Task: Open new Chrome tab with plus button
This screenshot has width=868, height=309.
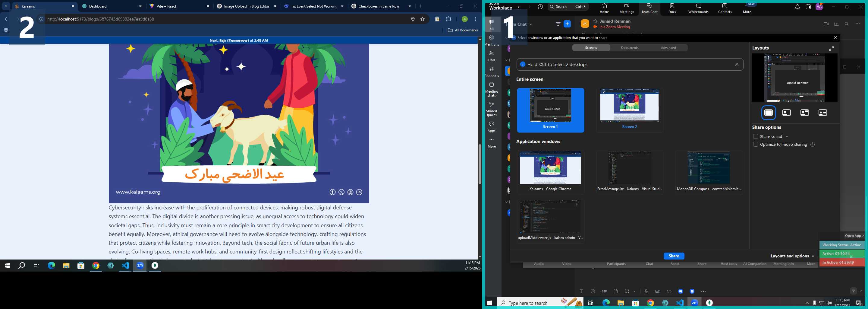Action: point(420,6)
